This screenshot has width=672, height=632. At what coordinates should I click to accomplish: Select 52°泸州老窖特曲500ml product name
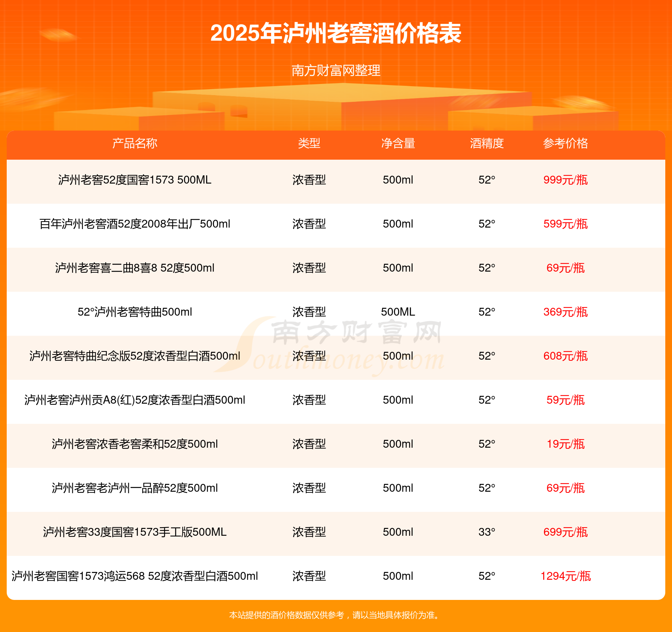click(135, 312)
